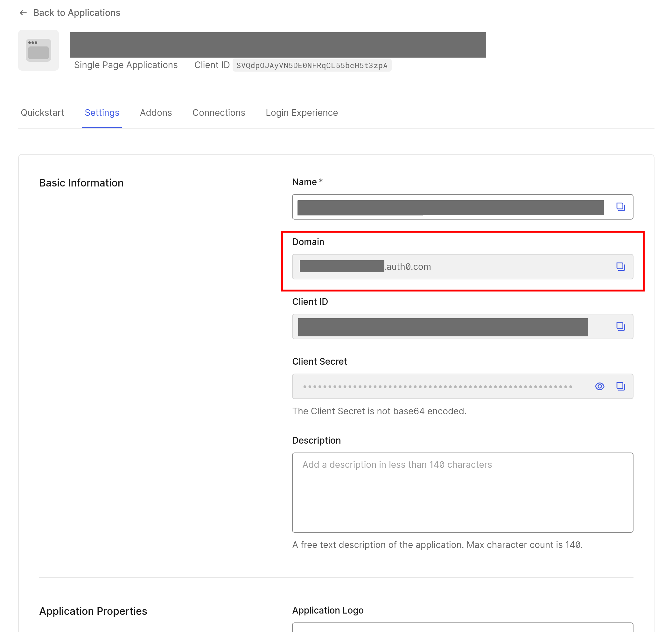Screen dimensions: 672x632
Task: Click the back arrow next to Back to Applications
Action: point(23,12)
